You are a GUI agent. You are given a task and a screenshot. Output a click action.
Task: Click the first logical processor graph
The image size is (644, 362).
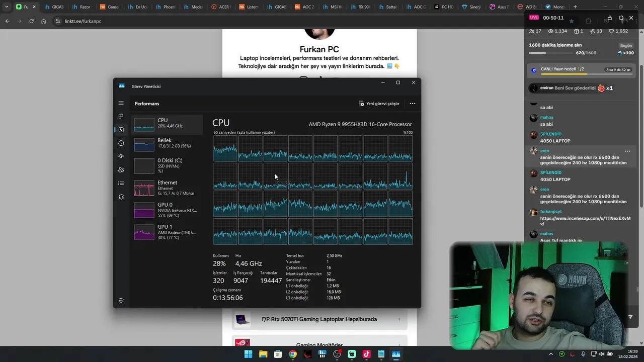(225, 148)
